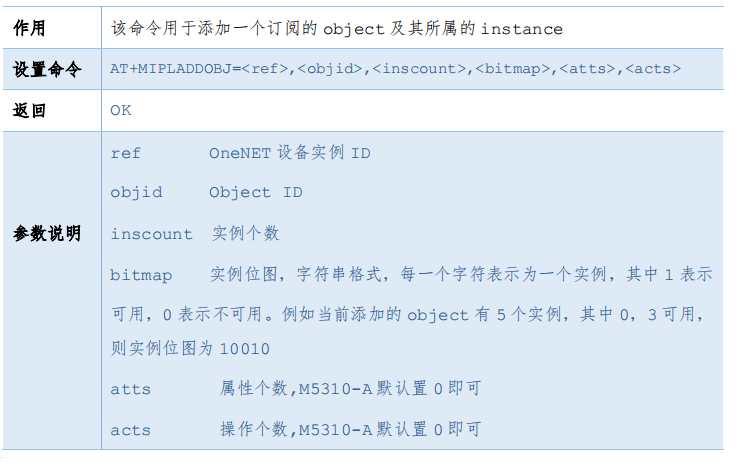
Task: Click the acts parameter name in 参数说明
Action: tap(130, 430)
